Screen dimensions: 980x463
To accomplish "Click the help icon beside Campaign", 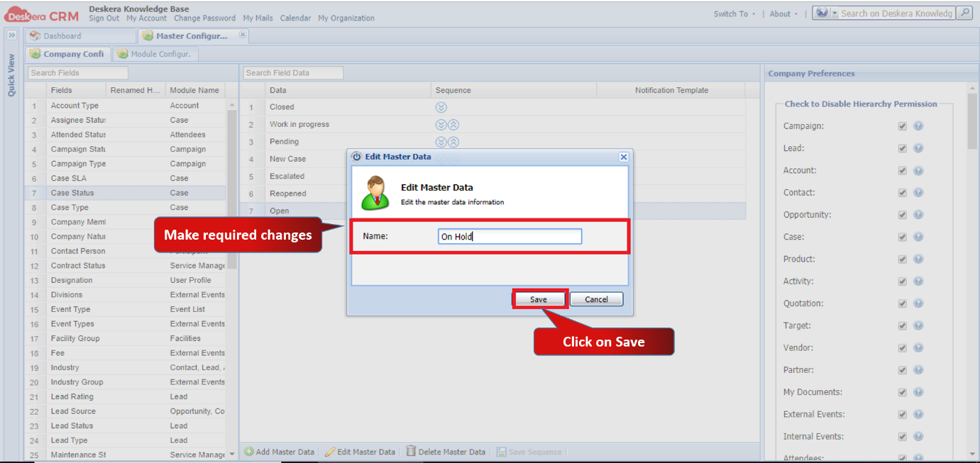I will pyautogui.click(x=918, y=125).
